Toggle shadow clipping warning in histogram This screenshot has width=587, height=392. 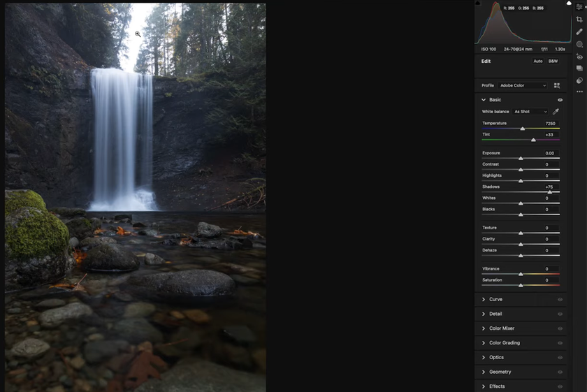(478, 3)
